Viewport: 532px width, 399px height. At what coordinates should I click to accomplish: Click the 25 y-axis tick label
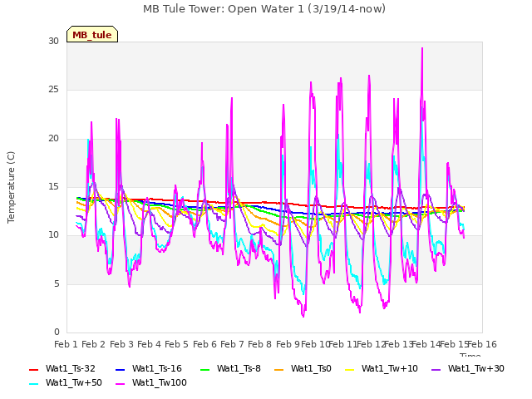(53, 90)
